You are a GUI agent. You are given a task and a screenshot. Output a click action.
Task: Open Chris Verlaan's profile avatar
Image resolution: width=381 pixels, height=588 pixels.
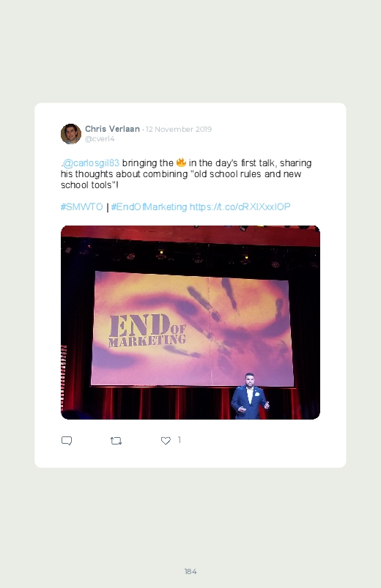71,134
